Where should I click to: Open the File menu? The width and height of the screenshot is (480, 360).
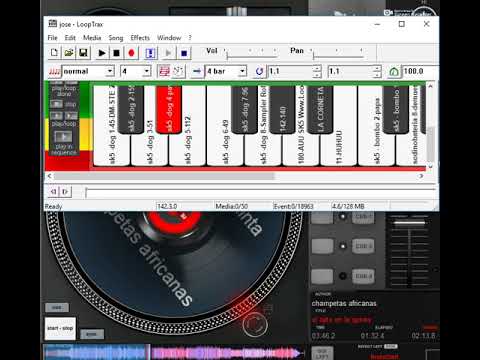52,38
